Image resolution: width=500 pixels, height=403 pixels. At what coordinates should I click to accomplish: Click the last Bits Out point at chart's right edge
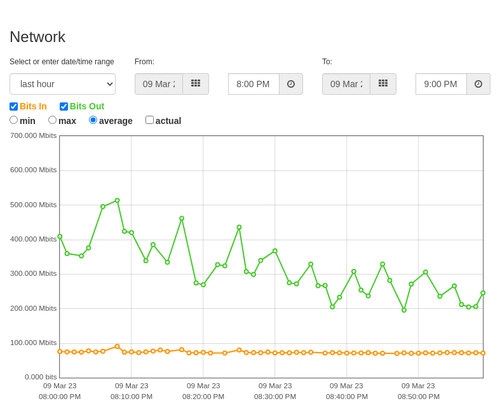(x=483, y=293)
